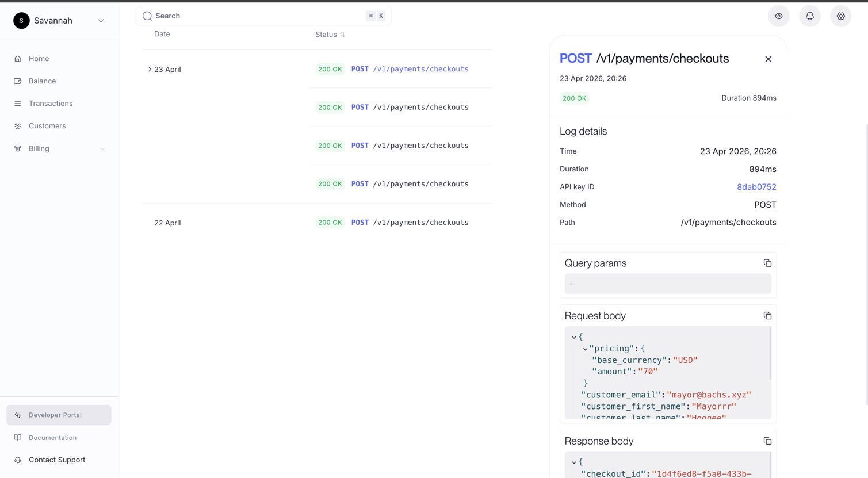
Task: Collapse the "pricing" JSON node
Action: [x=585, y=349]
